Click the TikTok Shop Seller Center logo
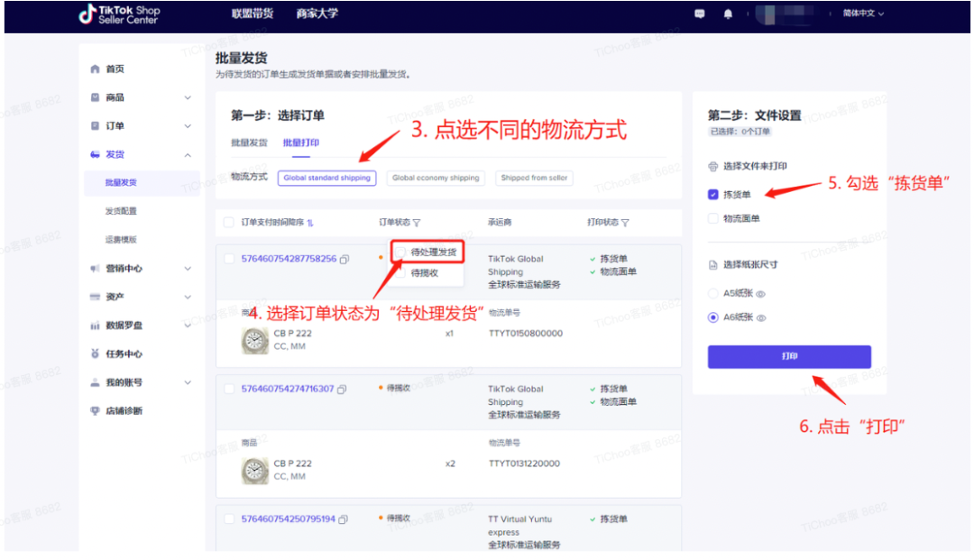 [119, 14]
